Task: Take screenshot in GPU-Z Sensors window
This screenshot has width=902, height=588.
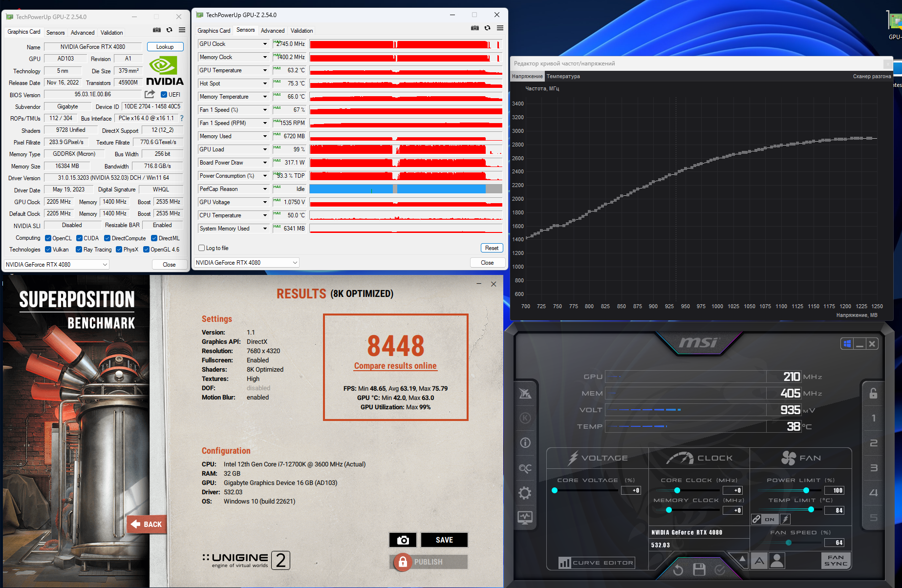Action: [x=474, y=28]
